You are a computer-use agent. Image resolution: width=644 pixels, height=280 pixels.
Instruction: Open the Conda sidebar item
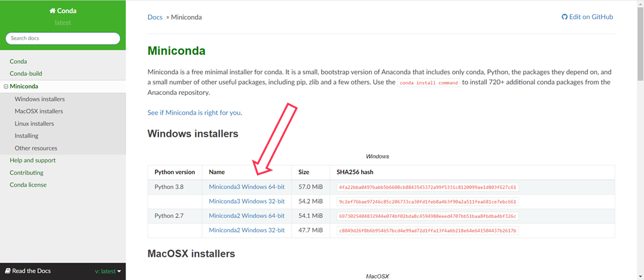pos(19,61)
